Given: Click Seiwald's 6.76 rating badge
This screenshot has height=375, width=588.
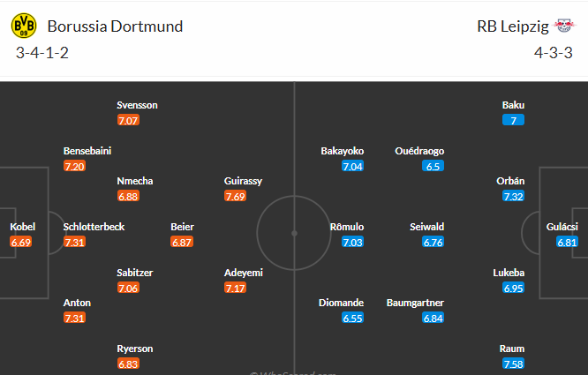Looking at the screenshot, I should [433, 243].
